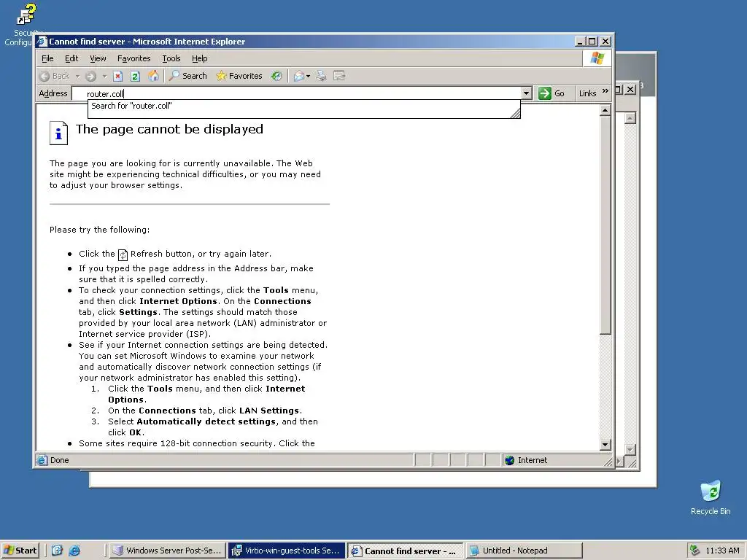
Task: Close the background window behind Internet Explorer
Action: point(630,89)
